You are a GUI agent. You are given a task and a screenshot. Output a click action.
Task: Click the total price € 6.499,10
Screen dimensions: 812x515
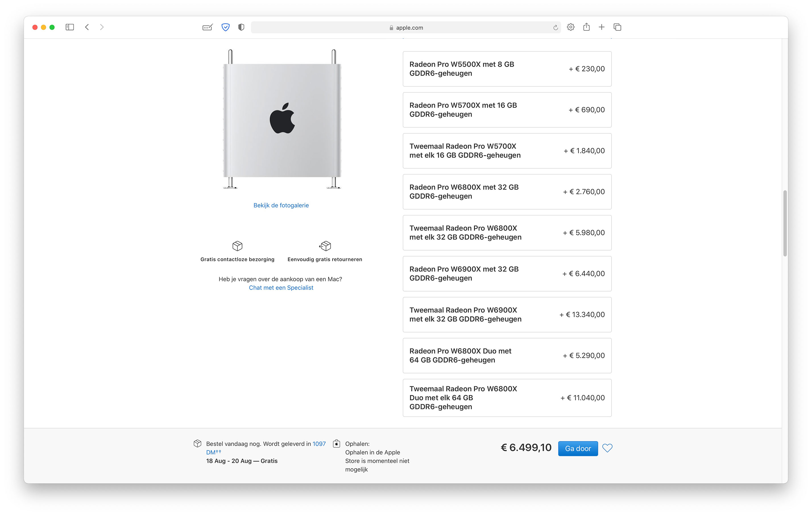pos(526,448)
